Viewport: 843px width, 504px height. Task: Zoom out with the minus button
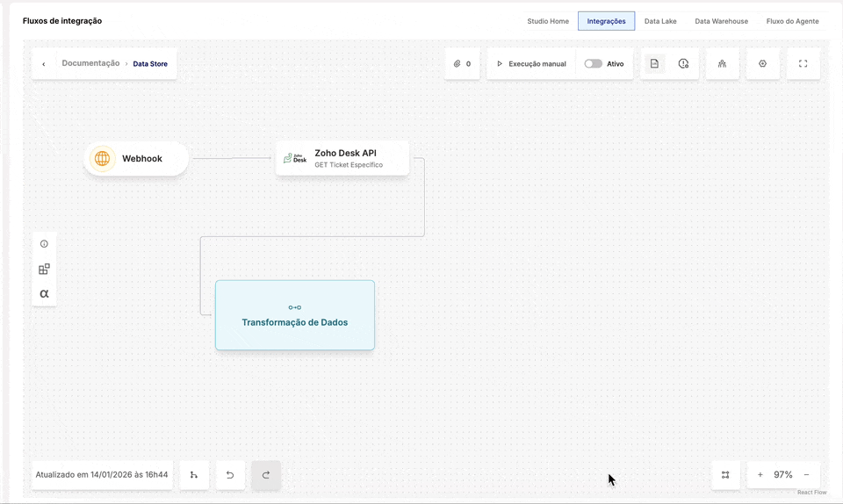click(806, 475)
